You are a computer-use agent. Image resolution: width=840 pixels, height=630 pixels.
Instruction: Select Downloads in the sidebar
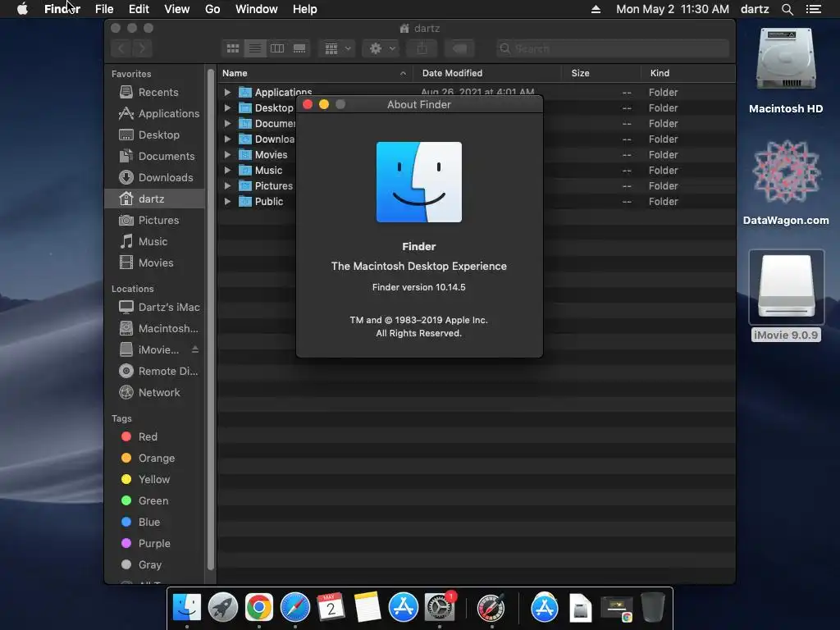coord(155,177)
